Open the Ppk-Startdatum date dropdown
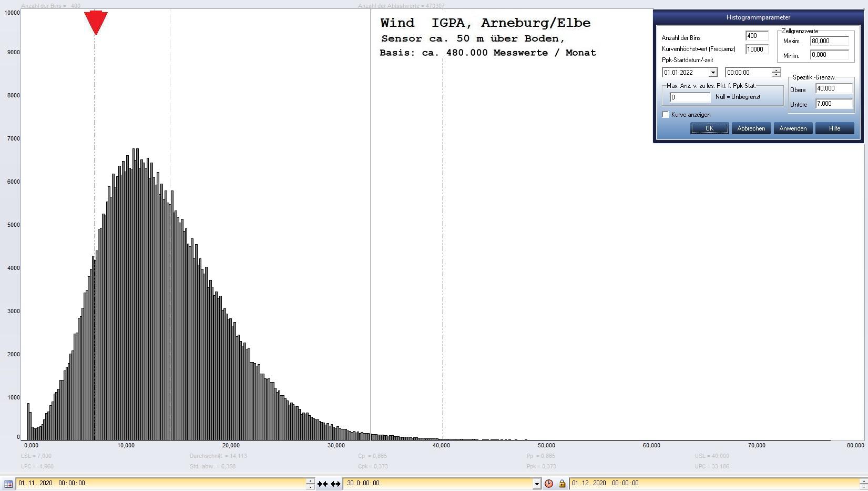 [x=713, y=73]
